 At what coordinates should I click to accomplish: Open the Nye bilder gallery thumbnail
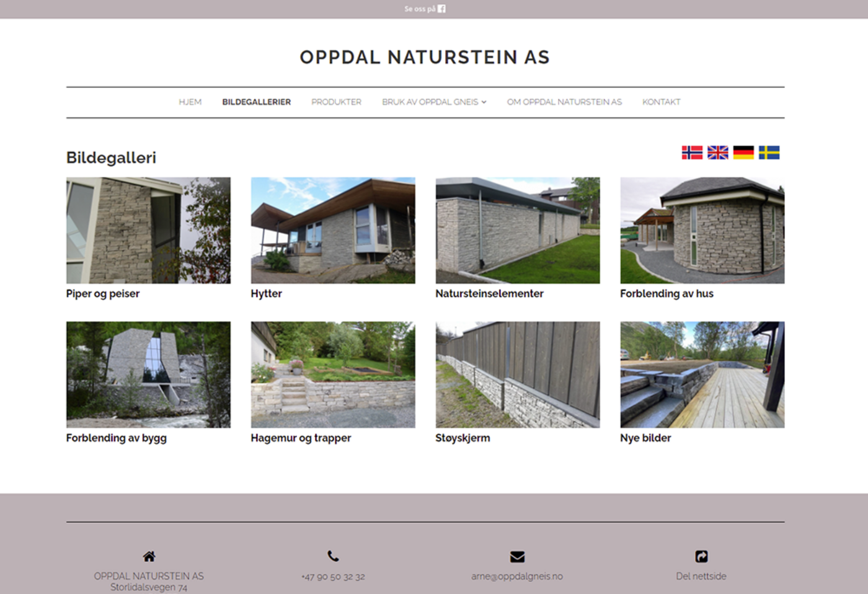click(702, 375)
